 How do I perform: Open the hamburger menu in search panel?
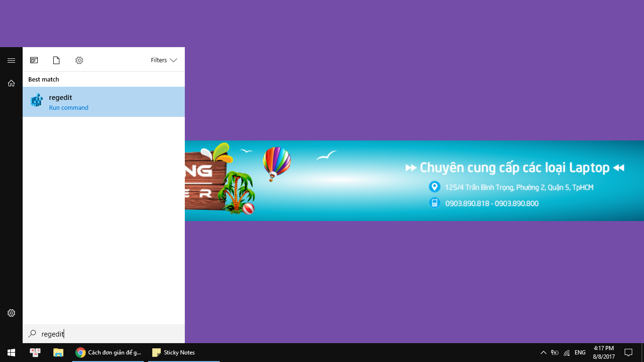(x=11, y=60)
